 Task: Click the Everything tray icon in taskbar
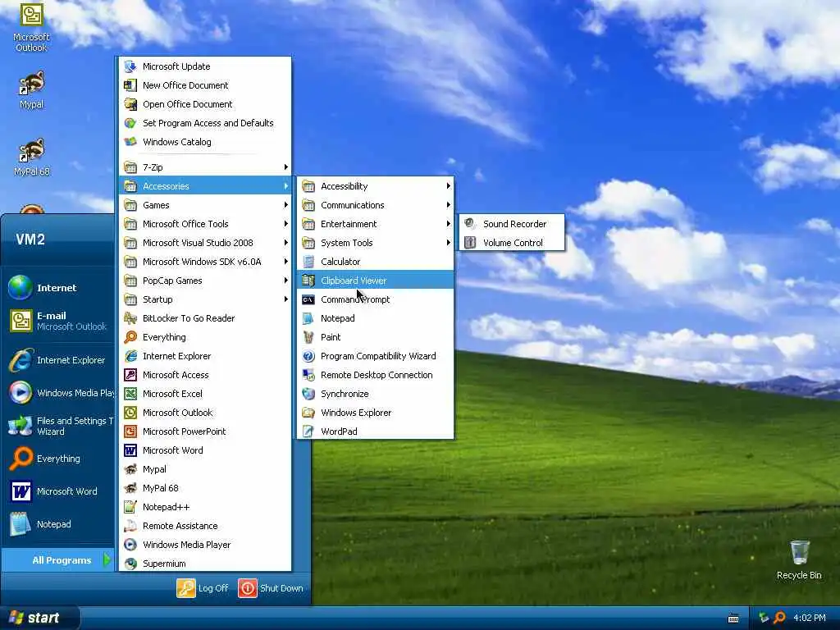pos(779,618)
